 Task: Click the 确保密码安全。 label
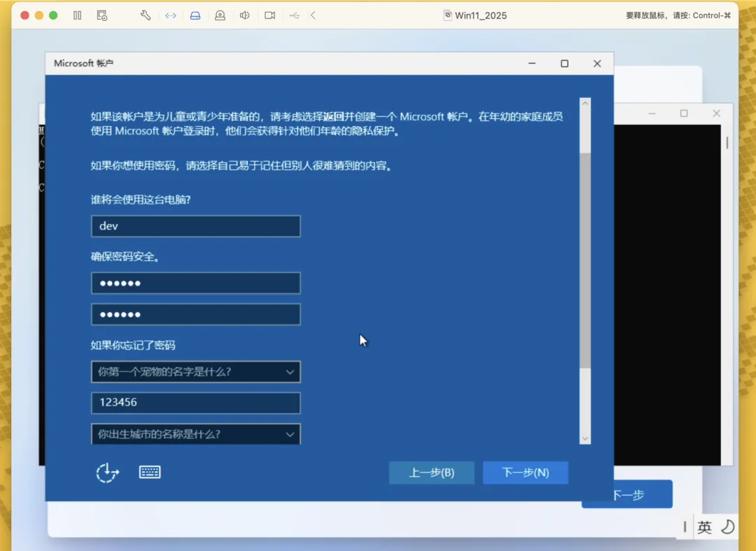[125, 256]
